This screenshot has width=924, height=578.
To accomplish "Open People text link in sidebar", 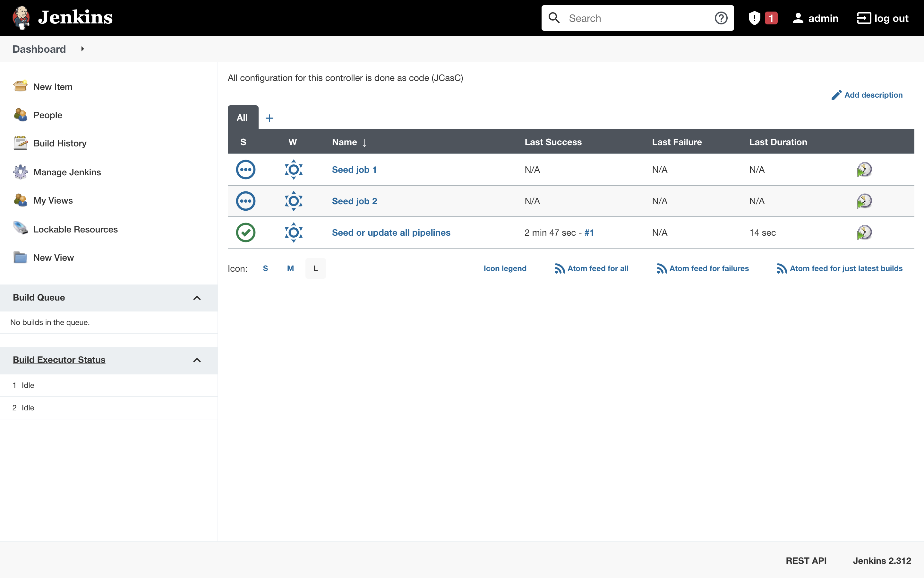I will coord(48,115).
